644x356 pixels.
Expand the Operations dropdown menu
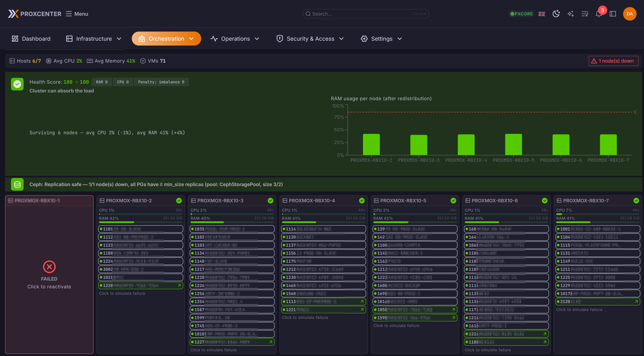click(x=235, y=39)
